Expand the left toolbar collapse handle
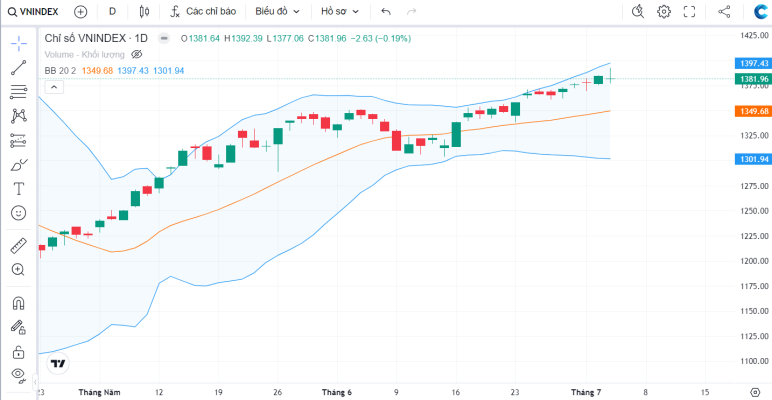772x400 pixels. coord(35,382)
